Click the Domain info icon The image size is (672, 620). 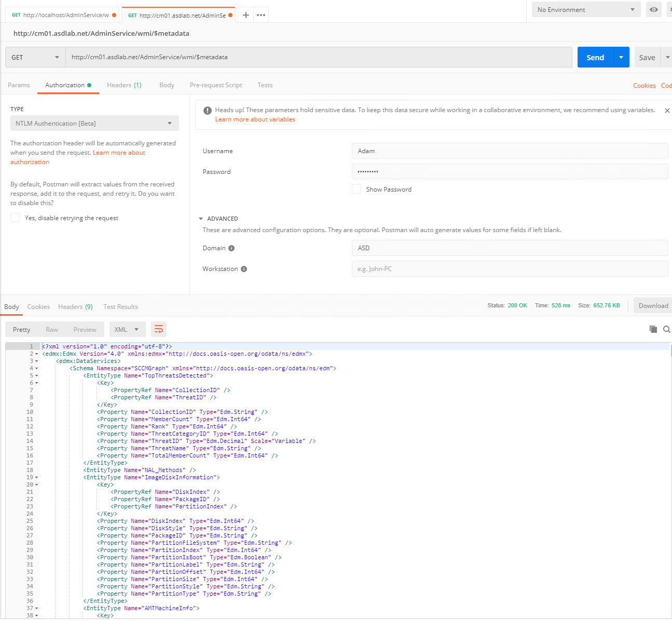tap(231, 248)
